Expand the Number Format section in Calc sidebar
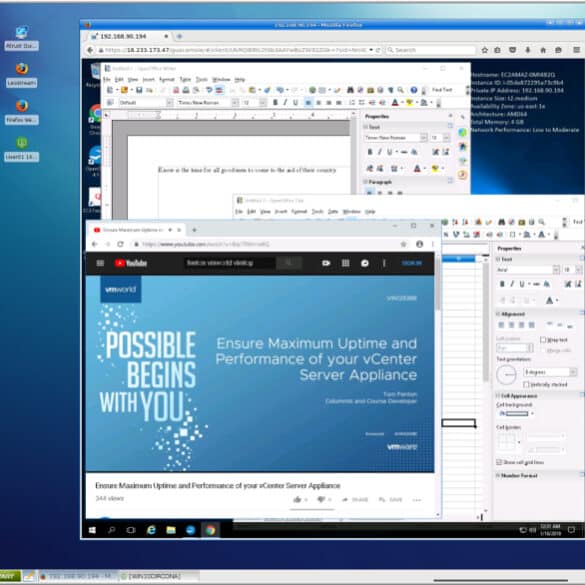The width and height of the screenshot is (585, 585). click(497, 475)
